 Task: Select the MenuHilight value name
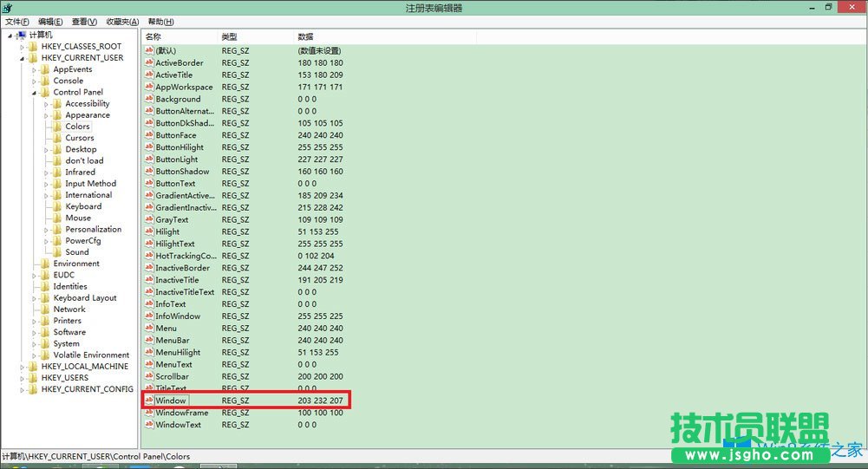(178, 352)
